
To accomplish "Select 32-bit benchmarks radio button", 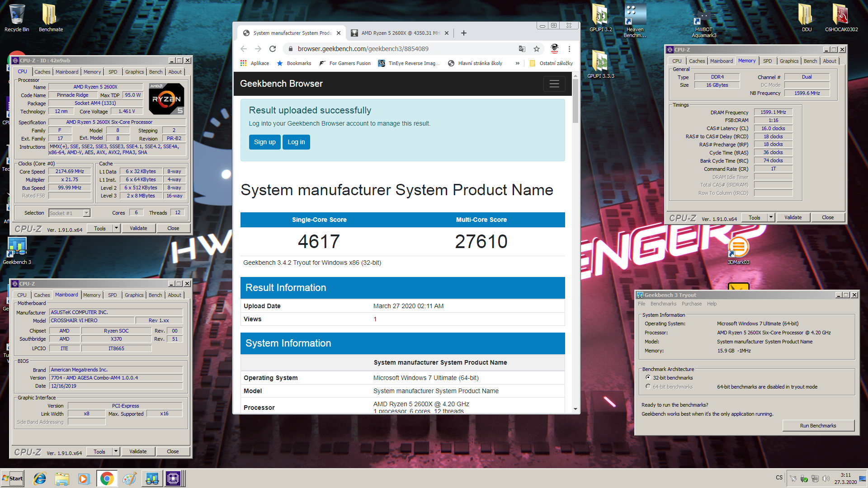I will point(648,378).
